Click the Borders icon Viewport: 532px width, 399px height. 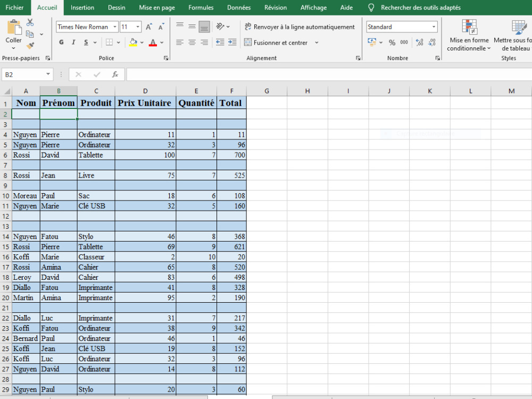(109, 43)
